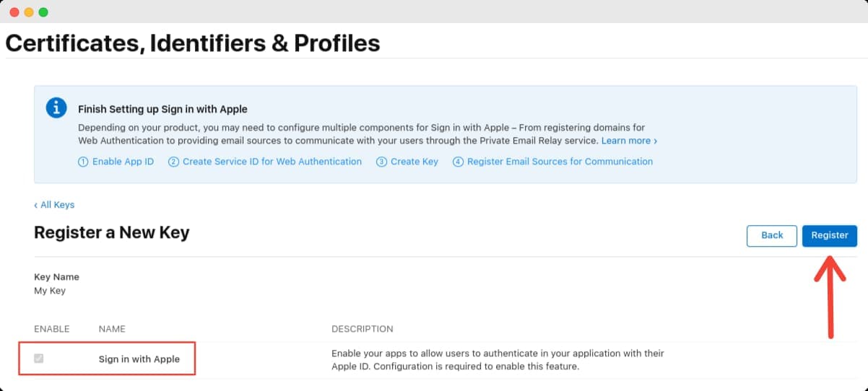Click the DESCRIPTION column header

[x=363, y=329]
